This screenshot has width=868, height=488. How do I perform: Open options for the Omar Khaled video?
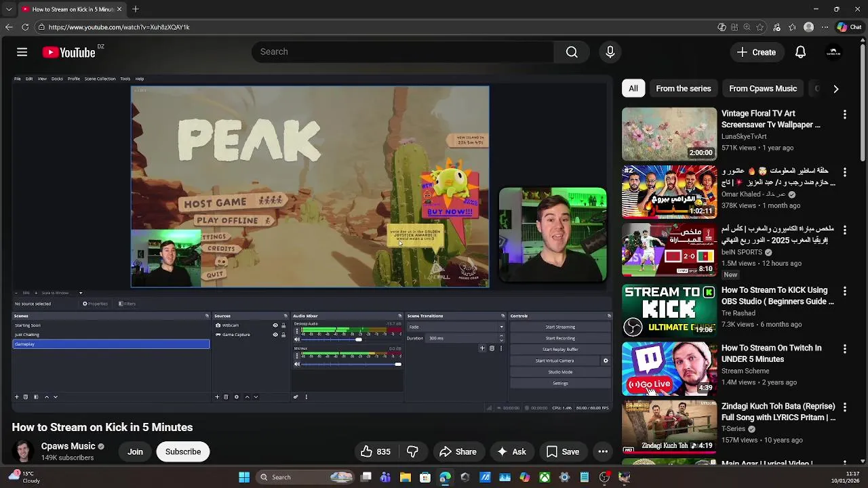(844, 172)
